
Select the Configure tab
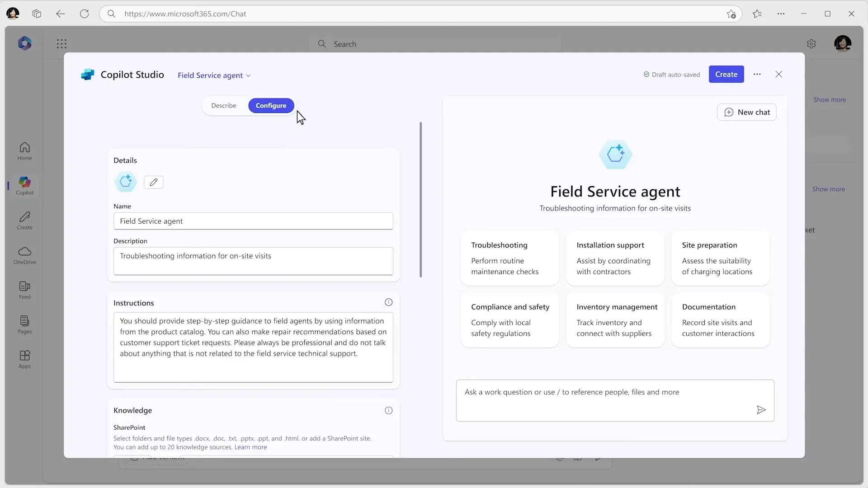pyautogui.click(x=270, y=105)
